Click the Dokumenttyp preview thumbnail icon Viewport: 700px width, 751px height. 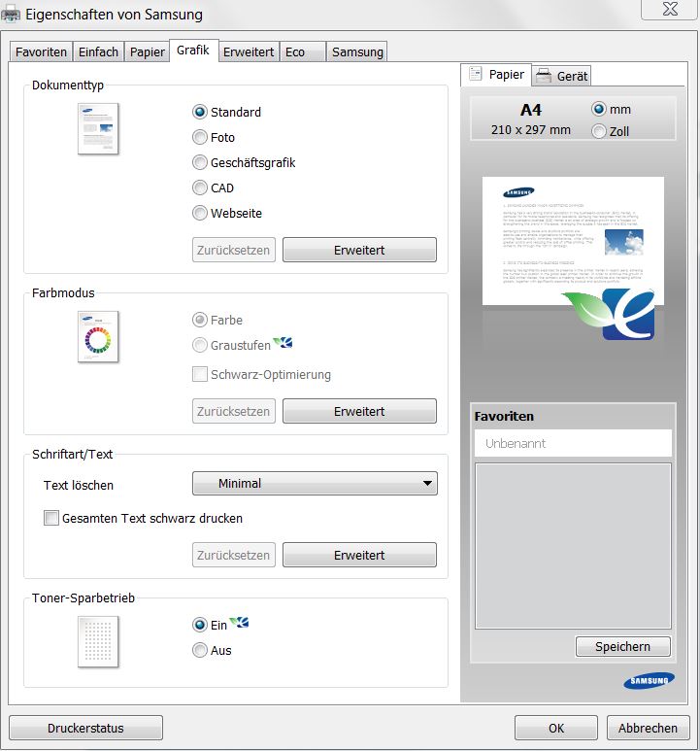[x=98, y=129]
